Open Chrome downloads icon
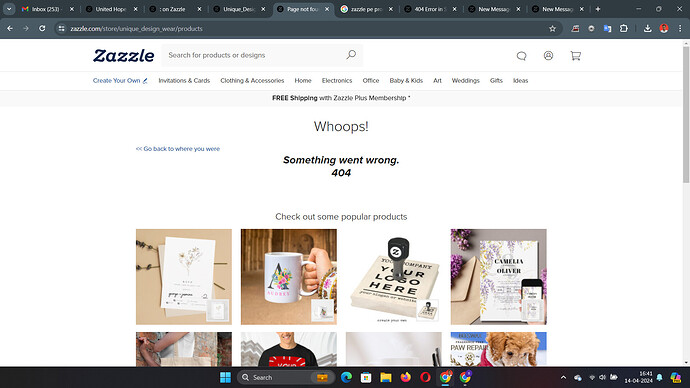Viewport: 690px width, 388px height. point(647,29)
